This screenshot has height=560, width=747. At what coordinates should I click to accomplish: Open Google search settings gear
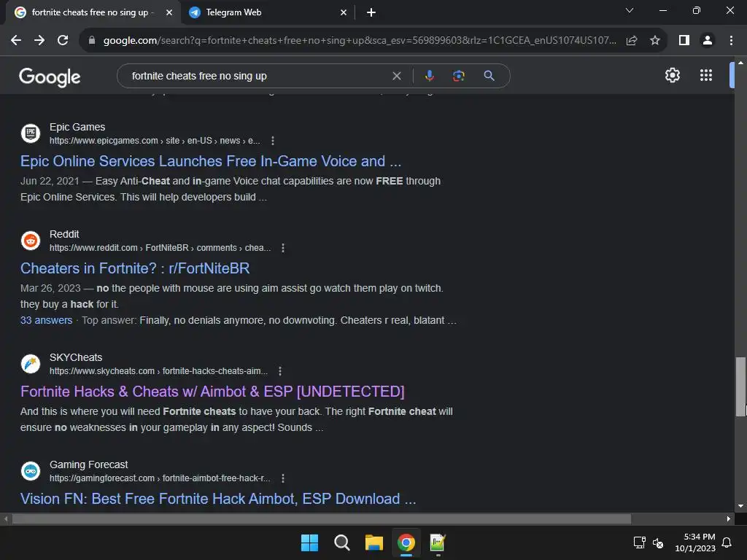[x=672, y=75]
